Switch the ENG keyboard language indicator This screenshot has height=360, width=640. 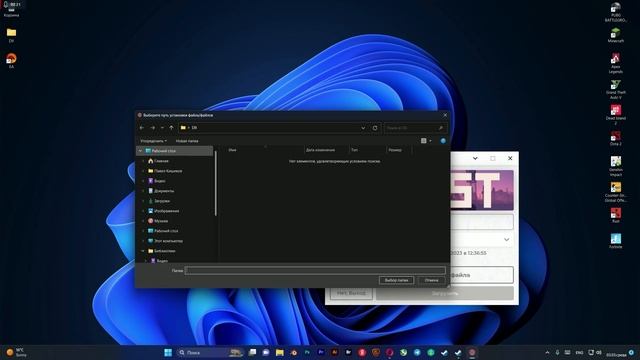point(579,353)
